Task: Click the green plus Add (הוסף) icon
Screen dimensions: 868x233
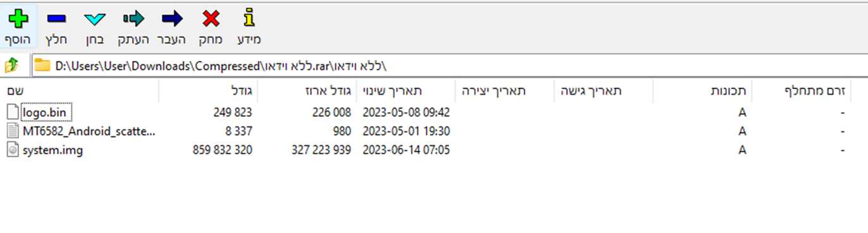Action: 18,18
